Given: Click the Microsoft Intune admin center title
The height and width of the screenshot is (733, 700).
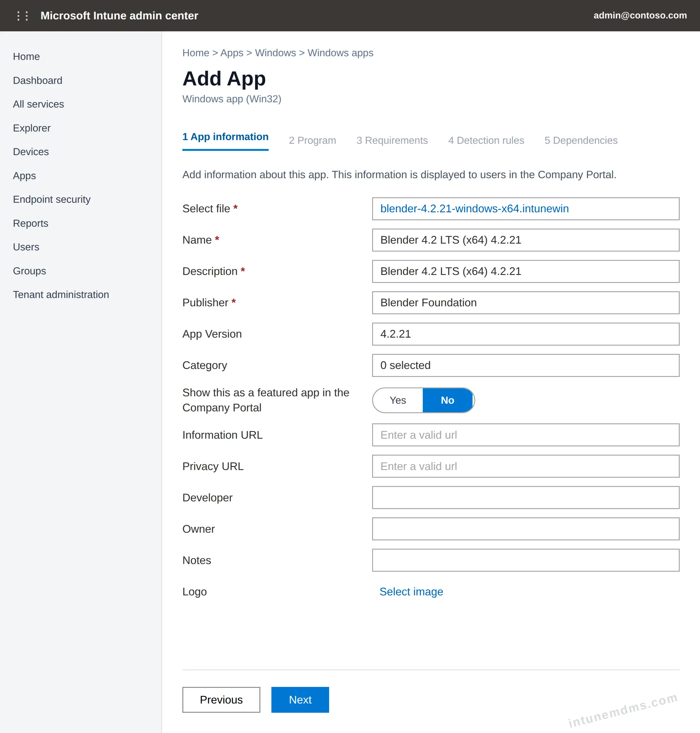Looking at the screenshot, I should click(119, 16).
